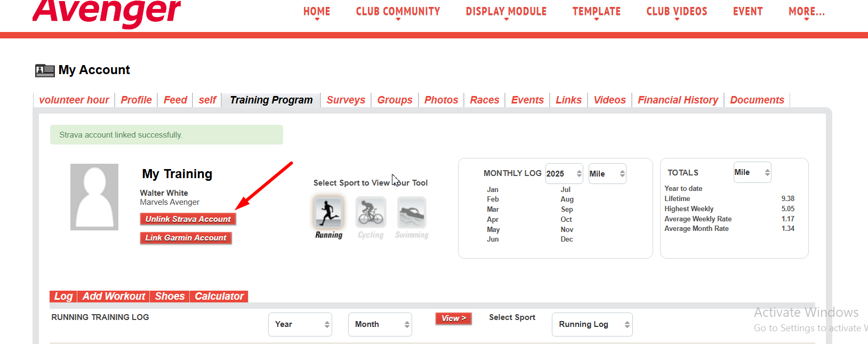868x344 pixels.
Task: Open the Shoes tab
Action: (170, 297)
